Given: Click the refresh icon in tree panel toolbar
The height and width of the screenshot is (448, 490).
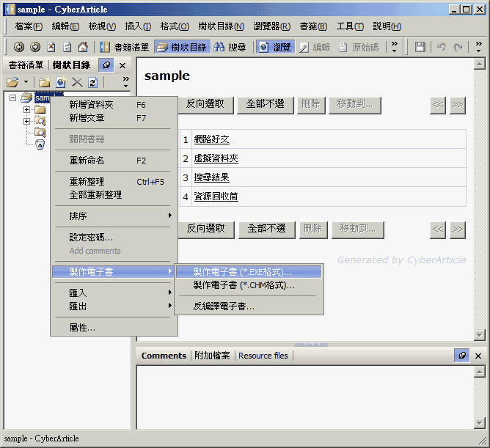Looking at the screenshot, I should tap(93, 82).
